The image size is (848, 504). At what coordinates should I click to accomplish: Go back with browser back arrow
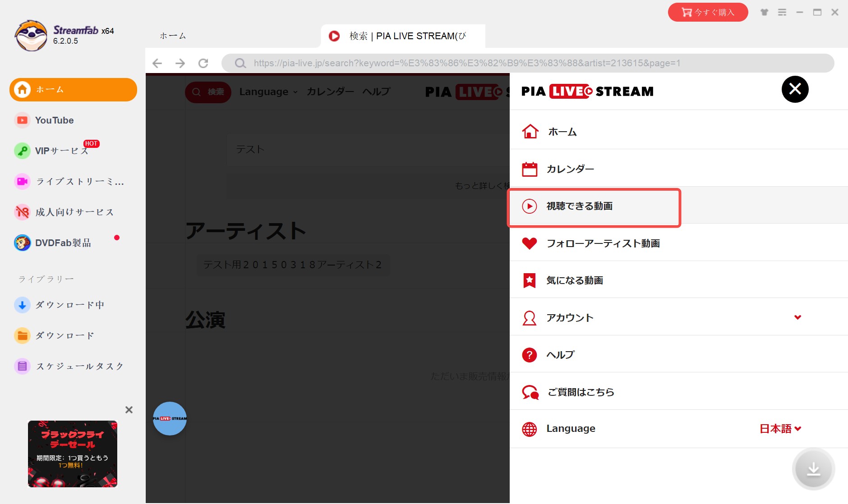(x=157, y=63)
